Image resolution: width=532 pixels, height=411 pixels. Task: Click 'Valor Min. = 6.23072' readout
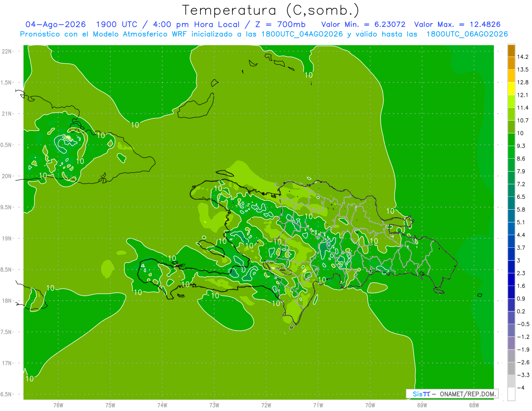pyautogui.click(x=363, y=24)
